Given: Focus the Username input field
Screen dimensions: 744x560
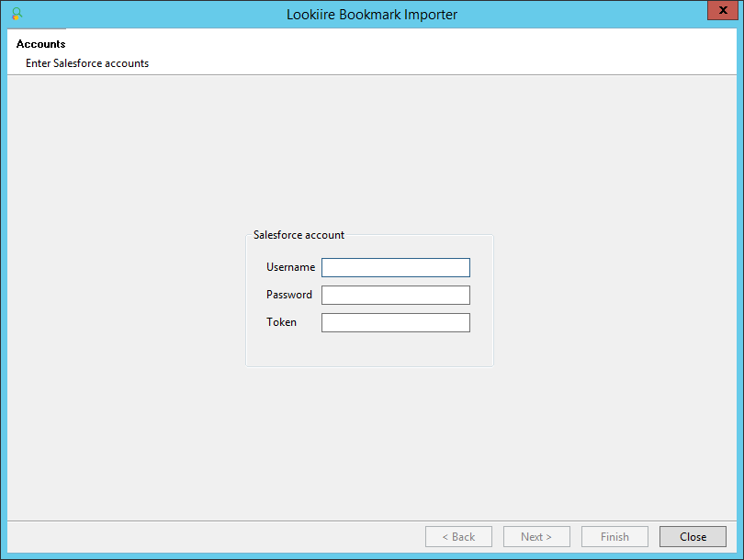Looking at the screenshot, I should (395, 267).
